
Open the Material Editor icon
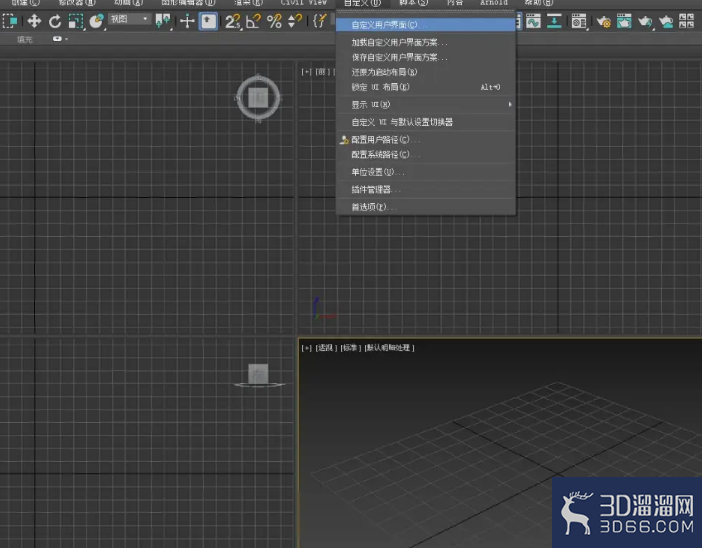(x=579, y=21)
